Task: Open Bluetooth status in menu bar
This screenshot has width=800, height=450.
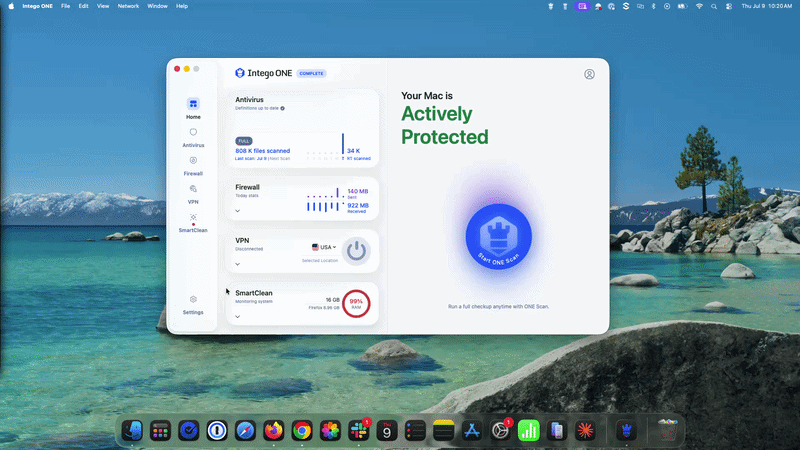Action: coord(653,6)
